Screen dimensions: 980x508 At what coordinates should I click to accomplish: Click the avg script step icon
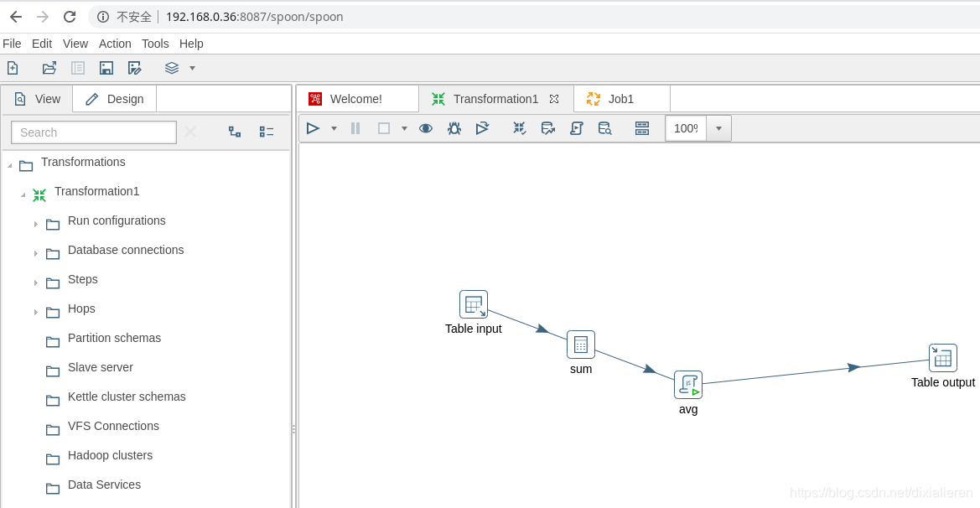tap(688, 384)
